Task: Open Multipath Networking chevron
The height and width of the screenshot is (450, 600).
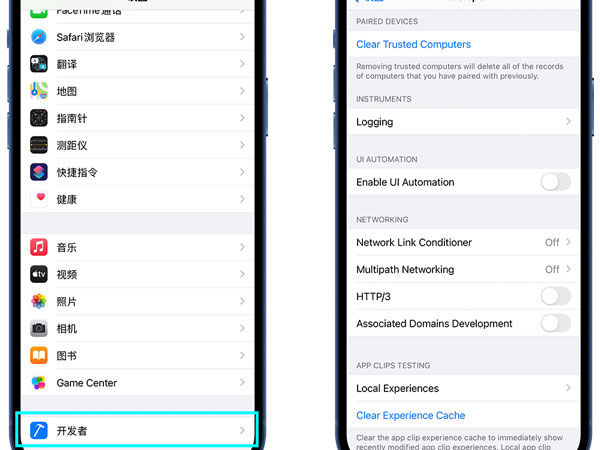Action: point(568,269)
